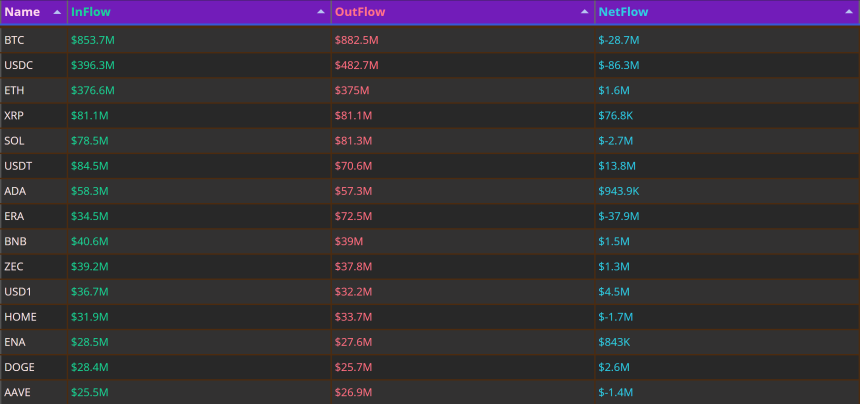Click ENA inflow value $28.5M

coord(90,342)
